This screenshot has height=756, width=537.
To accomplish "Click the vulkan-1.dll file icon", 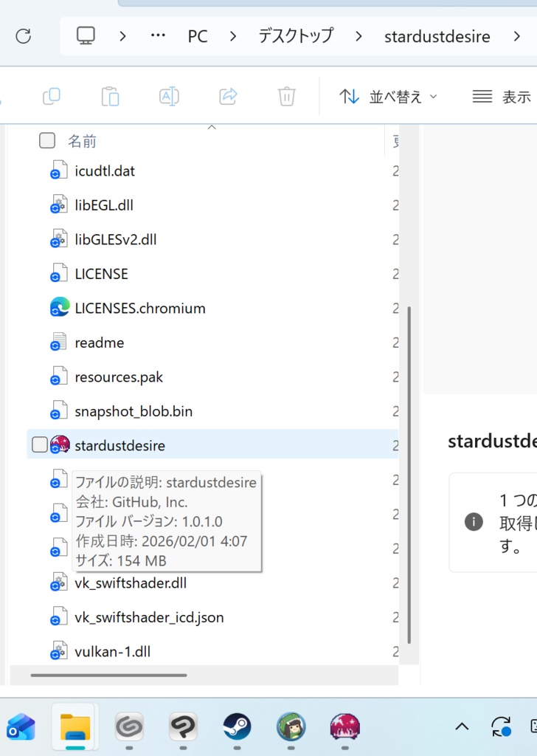I will tap(59, 650).
